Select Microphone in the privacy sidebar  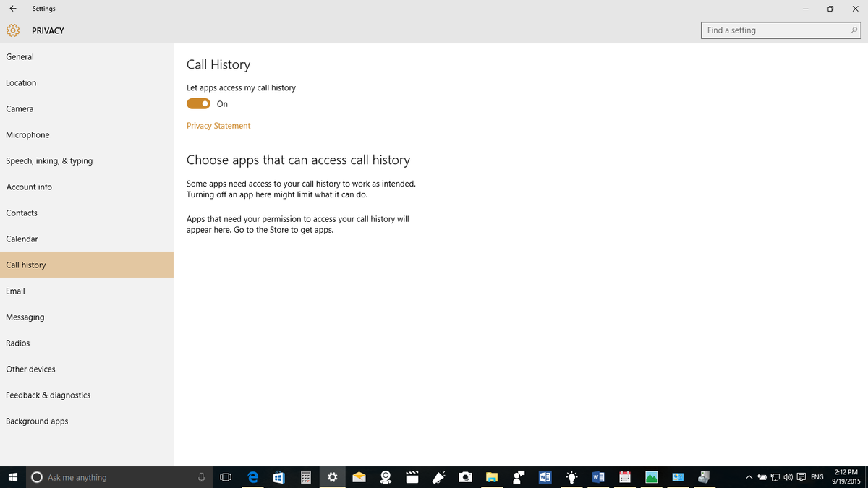(27, 134)
